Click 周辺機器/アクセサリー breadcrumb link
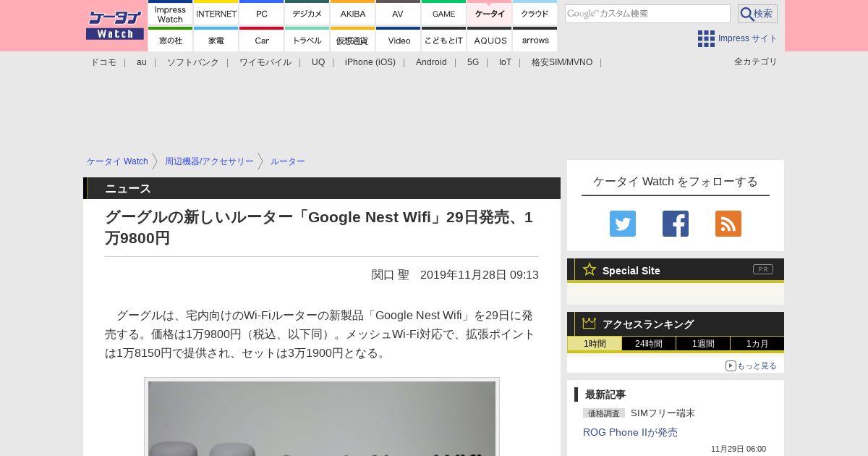 [209, 161]
